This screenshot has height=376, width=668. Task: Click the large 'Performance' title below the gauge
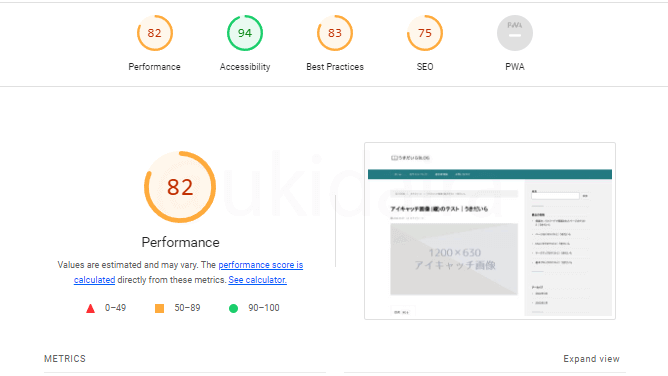pyautogui.click(x=180, y=242)
